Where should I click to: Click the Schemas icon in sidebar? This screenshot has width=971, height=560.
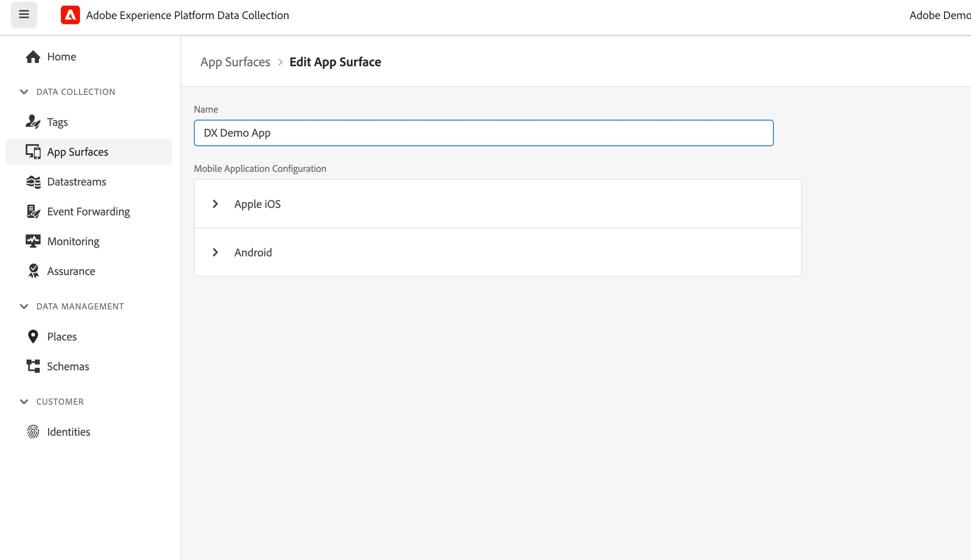[33, 367]
